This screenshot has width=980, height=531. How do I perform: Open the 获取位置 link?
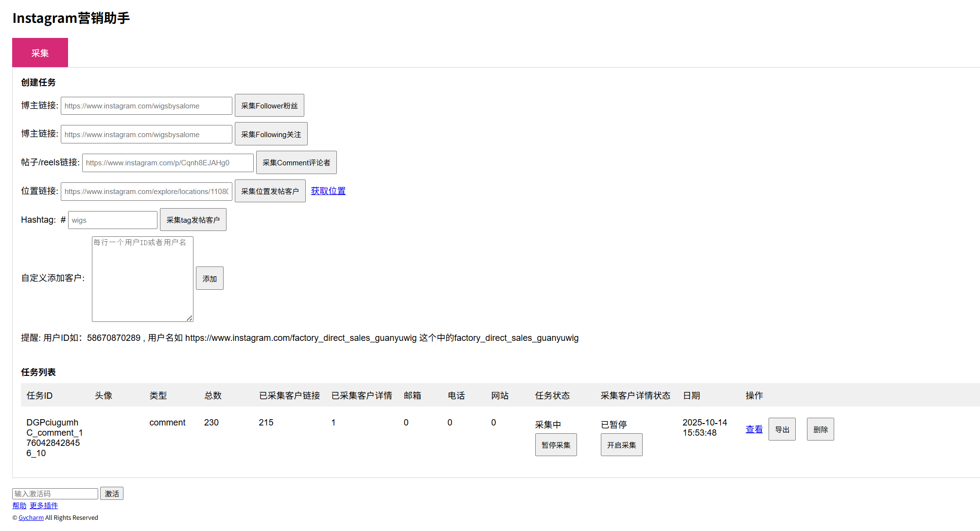328,191
